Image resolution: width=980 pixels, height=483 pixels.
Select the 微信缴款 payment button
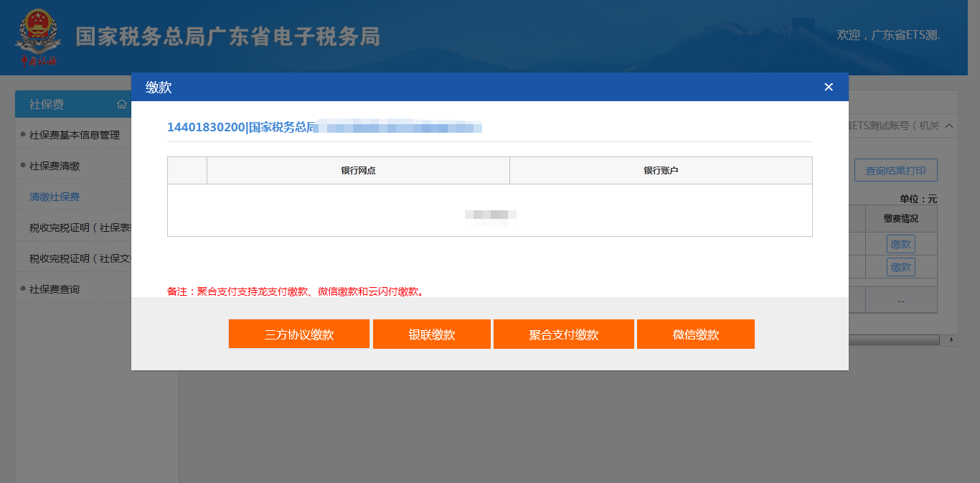[x=696, y=334]
